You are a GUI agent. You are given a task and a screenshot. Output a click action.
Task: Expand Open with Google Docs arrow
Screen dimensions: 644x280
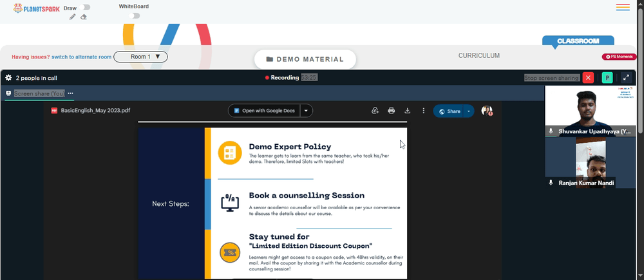point(305,111)
